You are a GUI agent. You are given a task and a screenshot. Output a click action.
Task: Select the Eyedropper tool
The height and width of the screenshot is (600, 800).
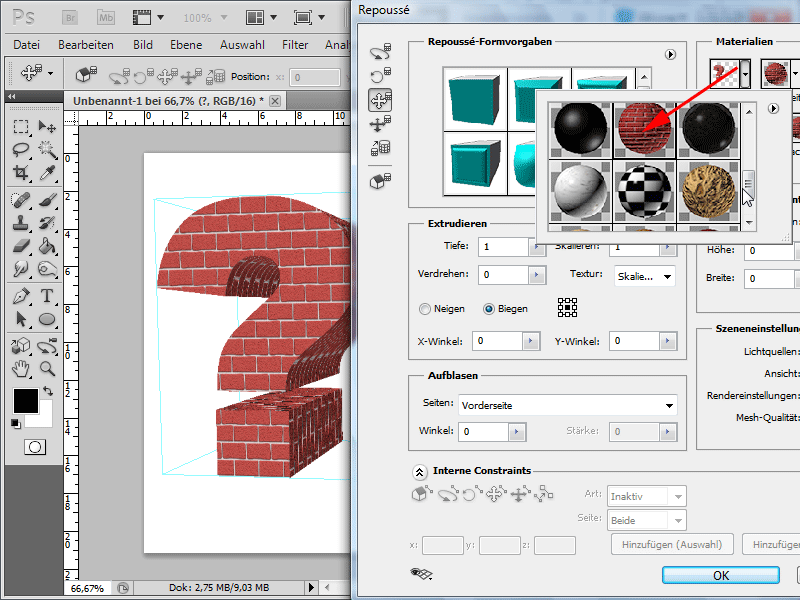[x=47, y=173]
